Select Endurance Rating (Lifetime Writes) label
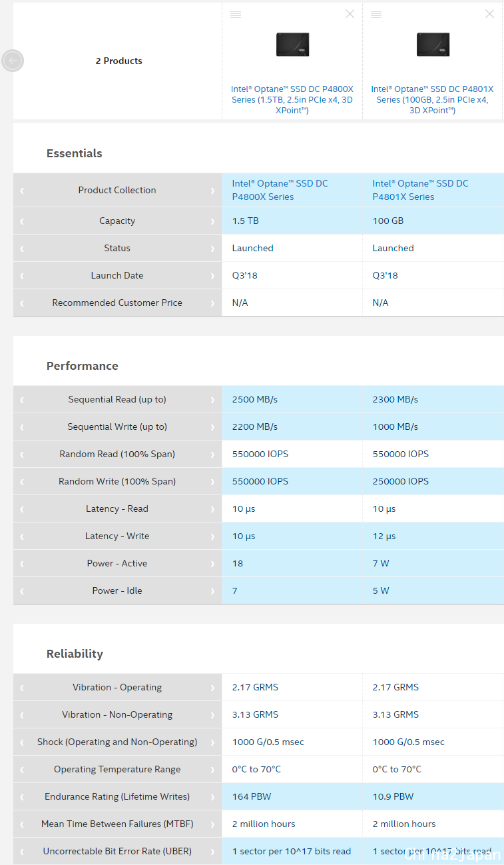This screenshot has width=504, height=865. tap(117, 796)
